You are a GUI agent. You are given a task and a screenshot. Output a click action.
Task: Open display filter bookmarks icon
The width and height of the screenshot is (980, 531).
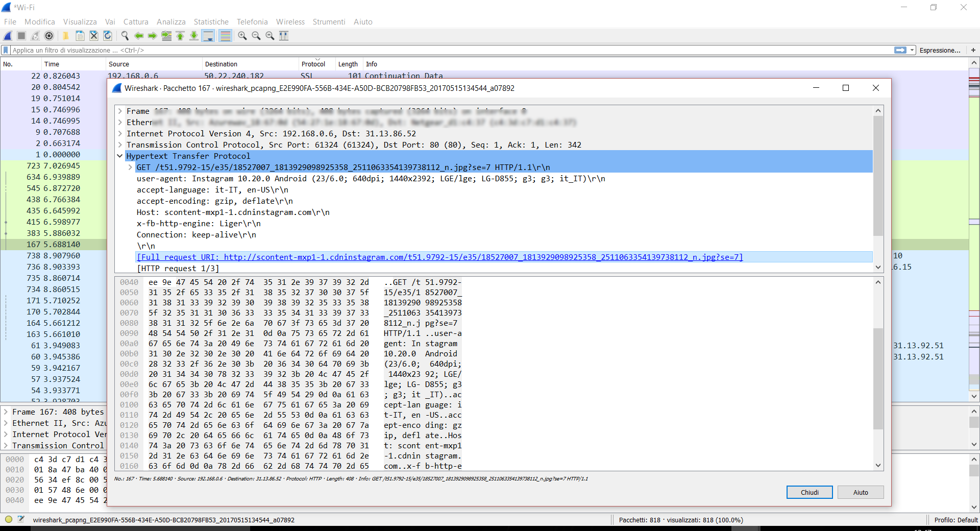point(6,50)
